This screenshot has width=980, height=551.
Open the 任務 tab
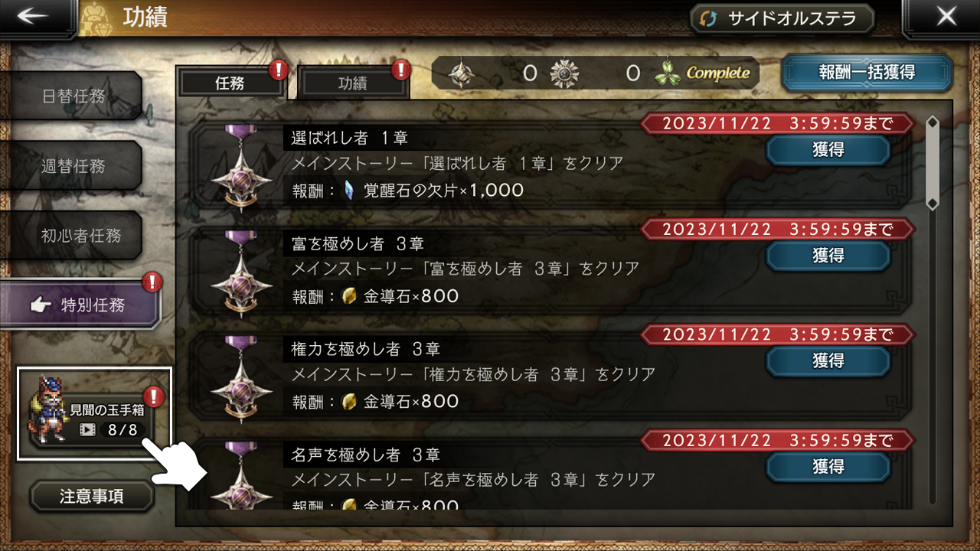pos(230,83)
